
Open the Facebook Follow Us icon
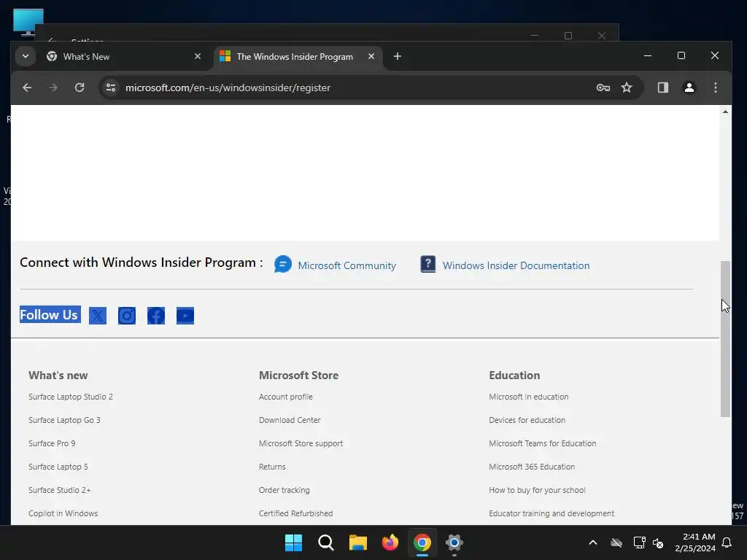[156, 315]
